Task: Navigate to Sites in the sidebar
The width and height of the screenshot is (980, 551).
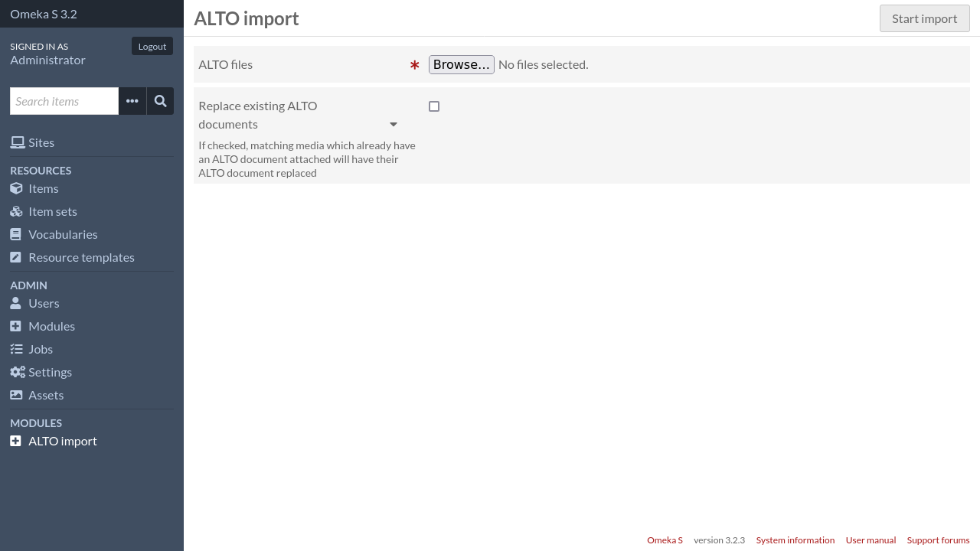Action: pos(41,142)
